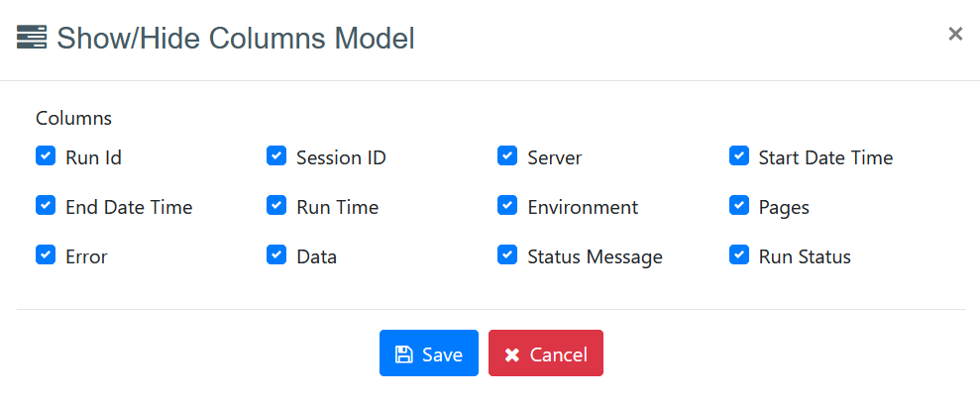Disable the Server column checkbox
Screen dimensions: 980x402
point(507,156)
